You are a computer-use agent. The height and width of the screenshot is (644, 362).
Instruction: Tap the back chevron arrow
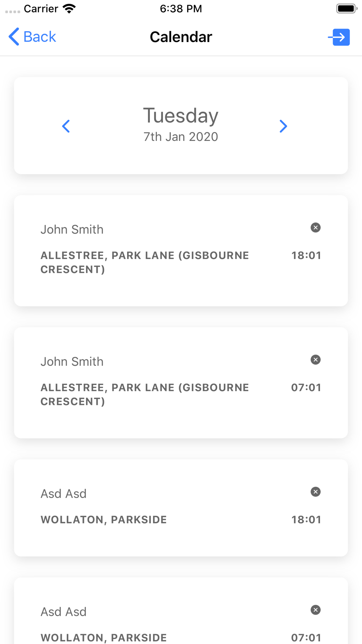(x=14, y=37)
